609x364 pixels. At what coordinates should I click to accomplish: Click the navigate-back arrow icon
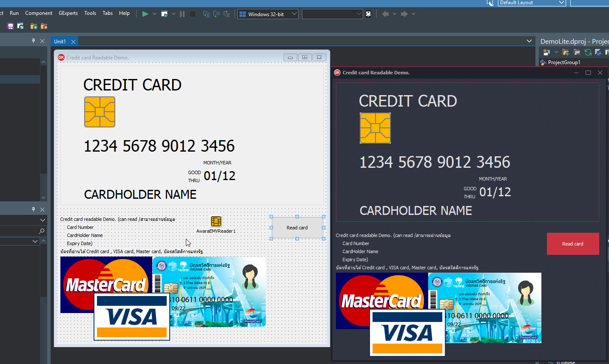coord(386,14)
